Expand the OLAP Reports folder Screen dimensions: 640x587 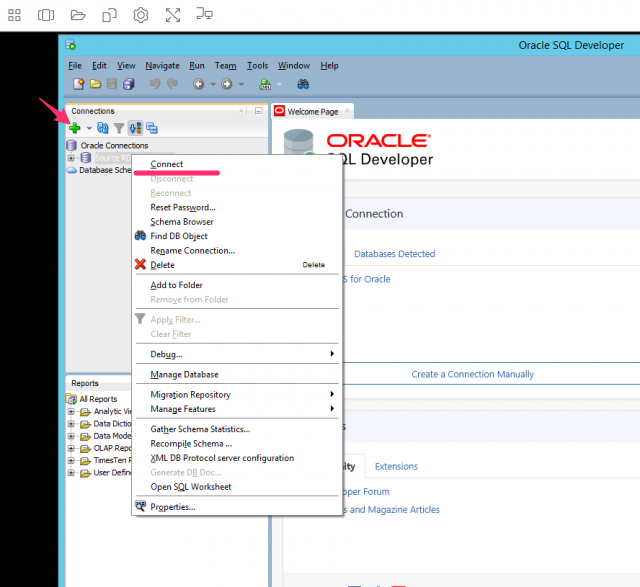tap(71, 448)
